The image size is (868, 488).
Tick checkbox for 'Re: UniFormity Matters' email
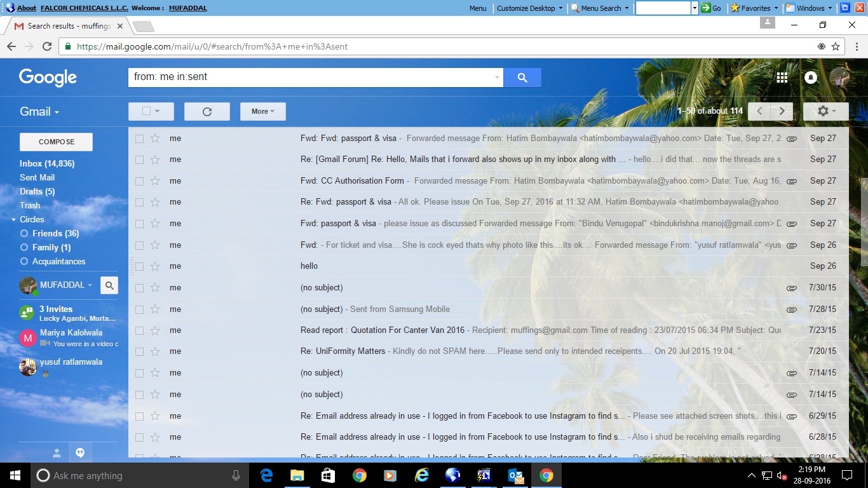140,351
